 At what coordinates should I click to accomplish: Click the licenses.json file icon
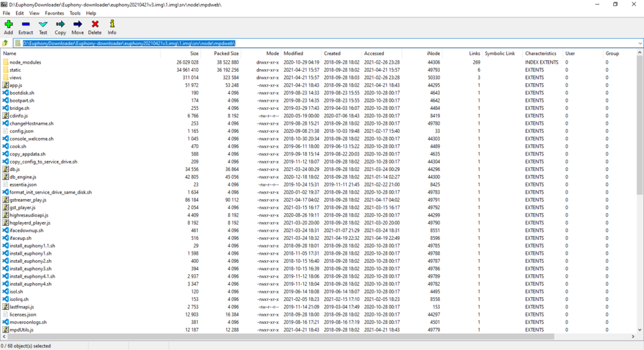pos(5,314)
